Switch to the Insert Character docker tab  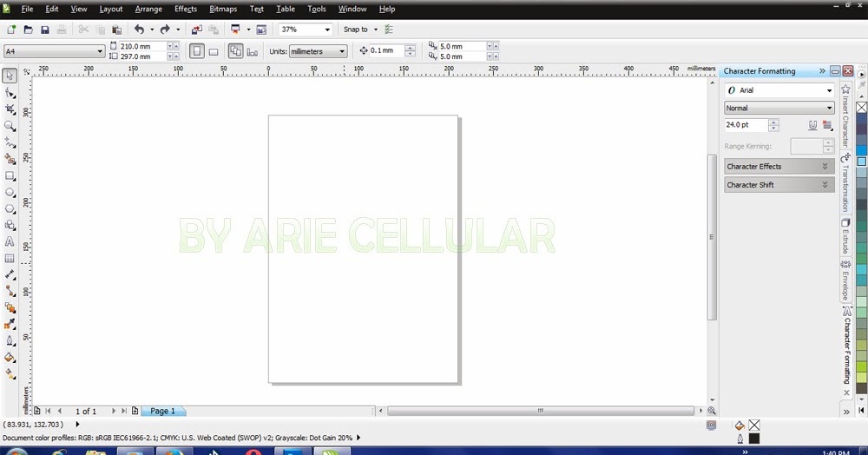pos(845,116)
